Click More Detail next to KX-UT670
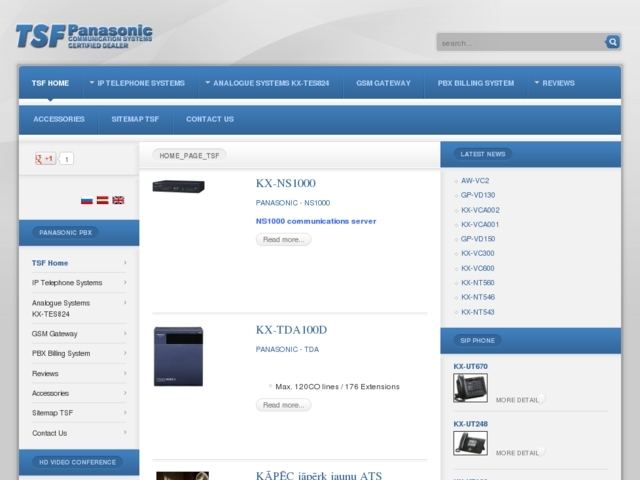The height and width of the screenshot is (480, 640). click(518, 400)
